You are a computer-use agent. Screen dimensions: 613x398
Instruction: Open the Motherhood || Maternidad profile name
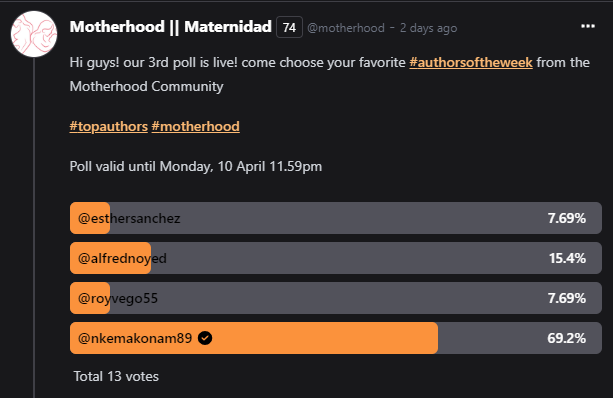click(170, 27)
